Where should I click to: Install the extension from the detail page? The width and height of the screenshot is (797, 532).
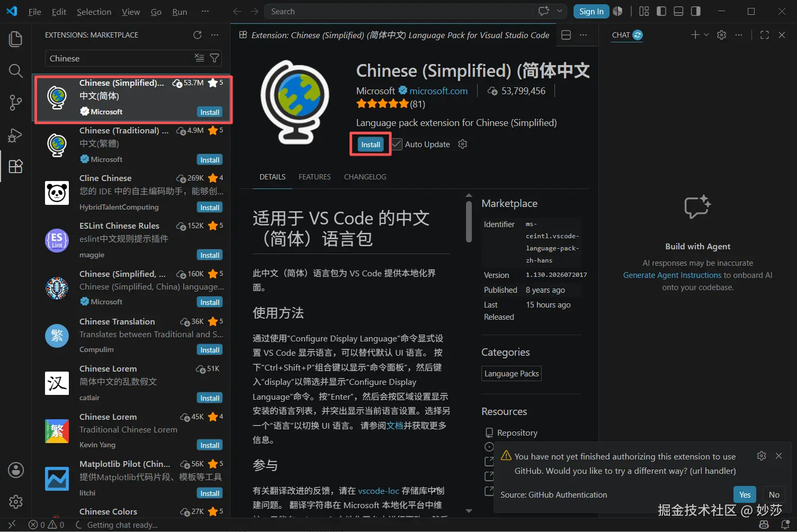click(x=371, y=145)
